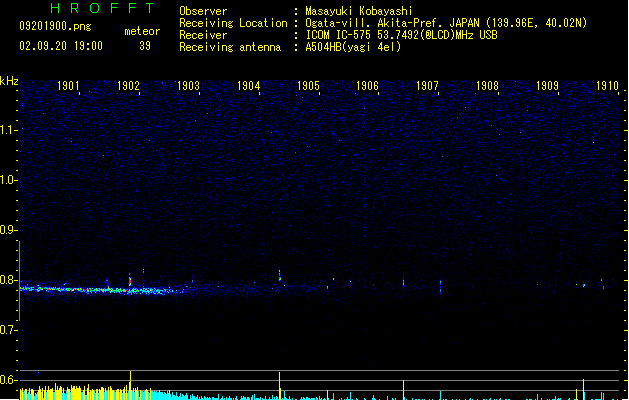629x400 pixels.
Task: Click the 0.7 kHz frequency label
Action: click(x=8, y=330)
